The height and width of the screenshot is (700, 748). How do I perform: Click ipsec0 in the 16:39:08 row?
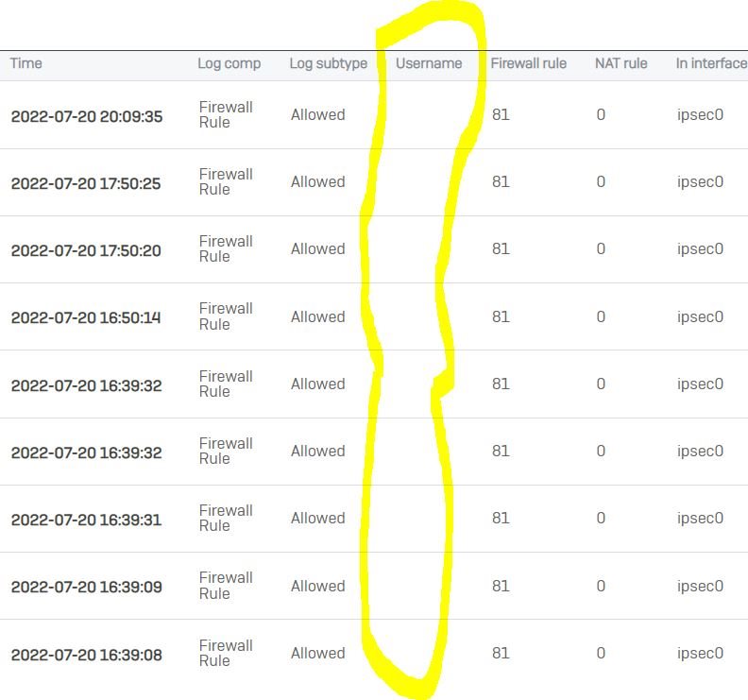[700, 654]
